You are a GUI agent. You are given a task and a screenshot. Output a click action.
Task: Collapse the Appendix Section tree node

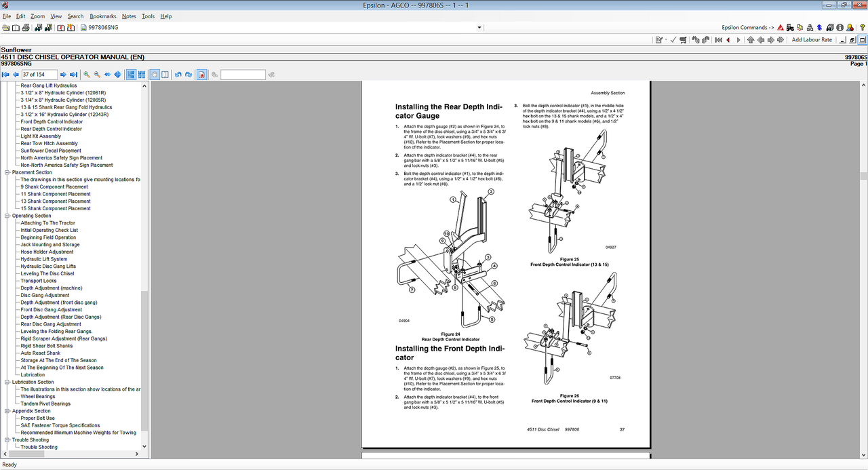coord(7,411)
